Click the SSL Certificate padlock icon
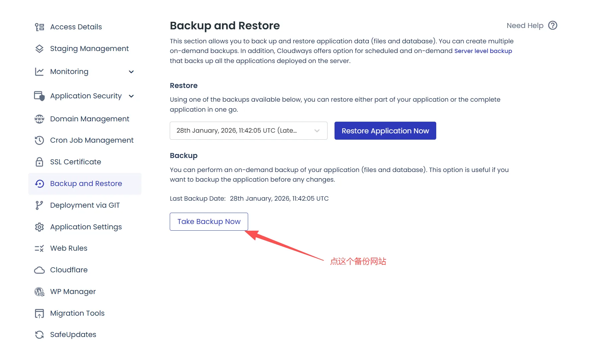 pyautogui.click(x=39, y=162)
